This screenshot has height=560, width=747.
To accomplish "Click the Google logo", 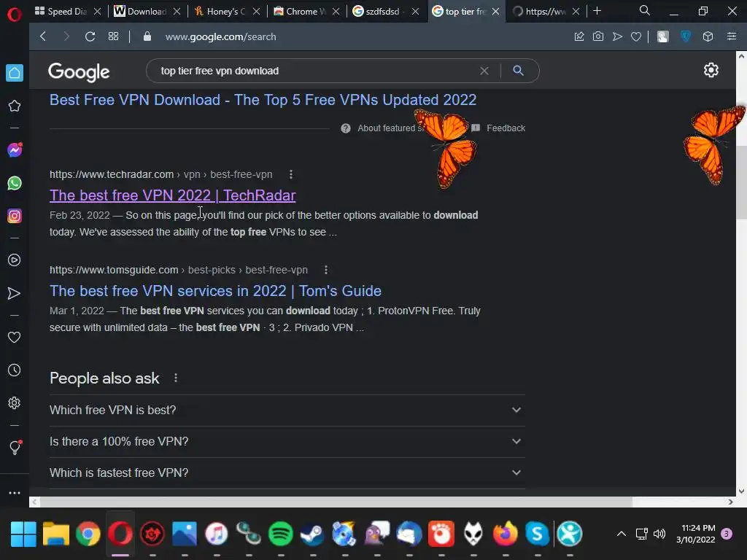I will tap(79, 72).
